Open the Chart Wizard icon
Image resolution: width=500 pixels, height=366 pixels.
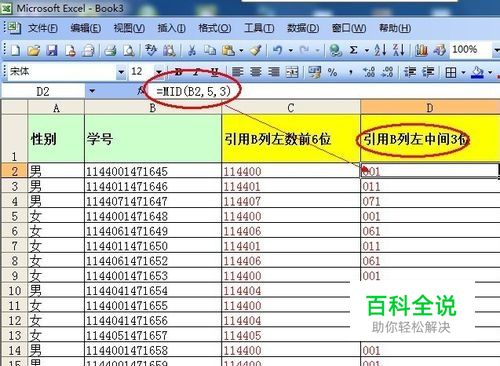pyautogui.click(x=421, y=50)
